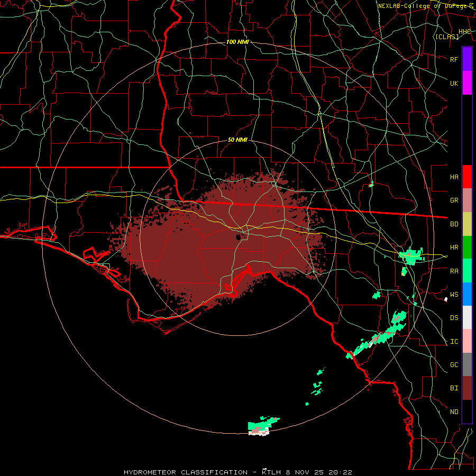The width and height of the screenshot is (476, 476).
Task: Click the DS legend label
Action: click(x=454, y=318)
